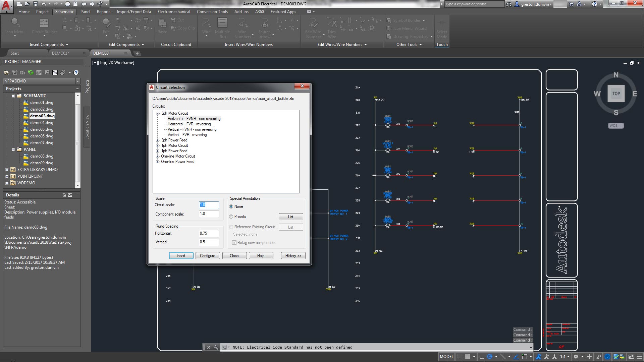Select the None special annotation option
The image size is (644, 362).
tap(231, 206)
